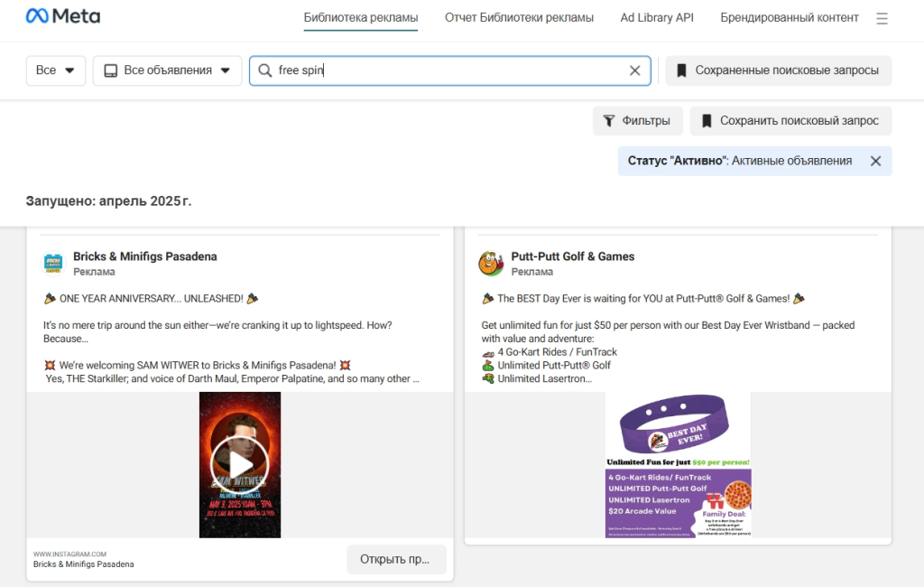Click the Открыть пр... button
The width and height of the screenshot is (924, 587).
coord(396,559)
